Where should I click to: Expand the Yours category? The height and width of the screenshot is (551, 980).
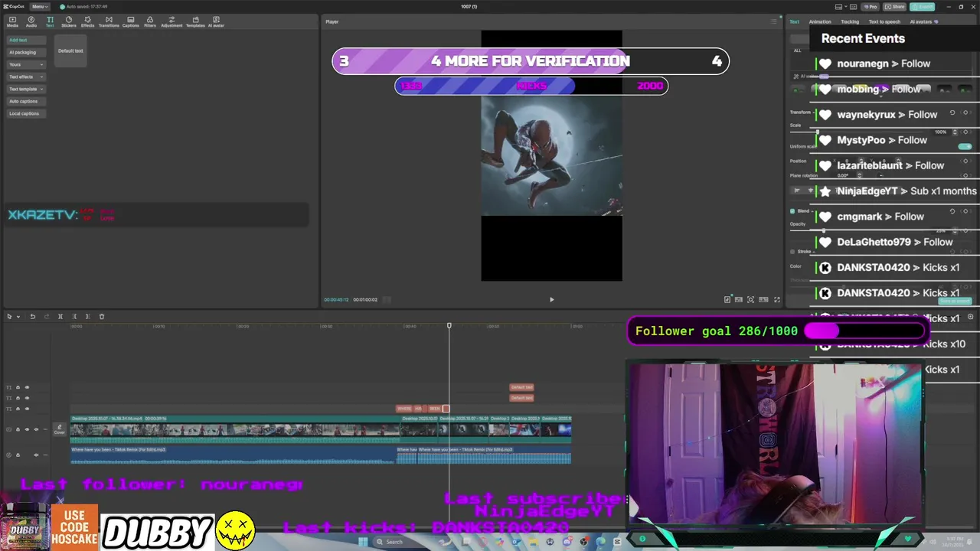(x=26, y=64)
